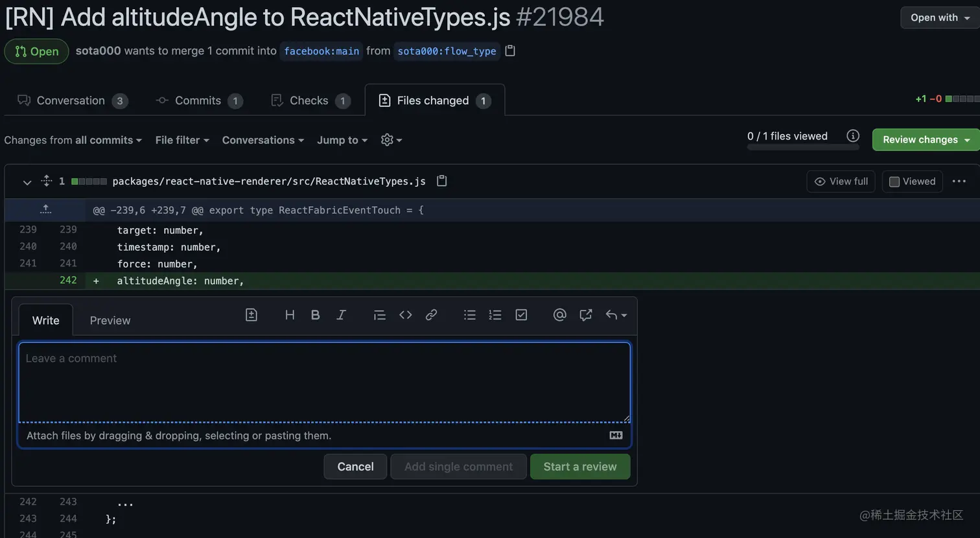Open the facebook:main base branch link
The image size is (980, 538).
point(321,51)
